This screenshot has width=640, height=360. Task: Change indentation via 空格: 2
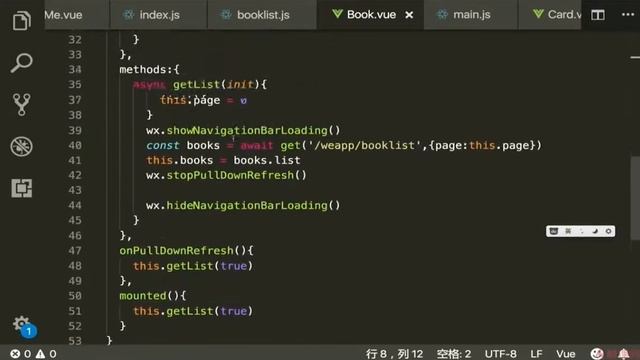(453, 353)
